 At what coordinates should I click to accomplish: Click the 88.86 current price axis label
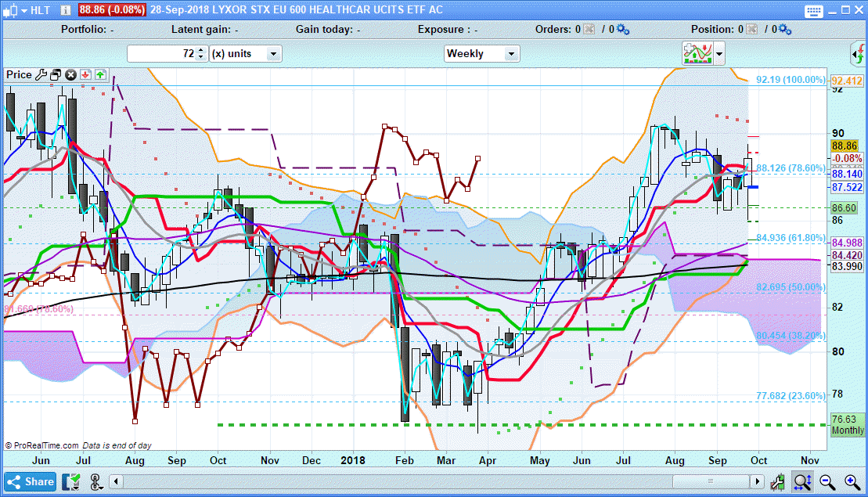(845, 146)
